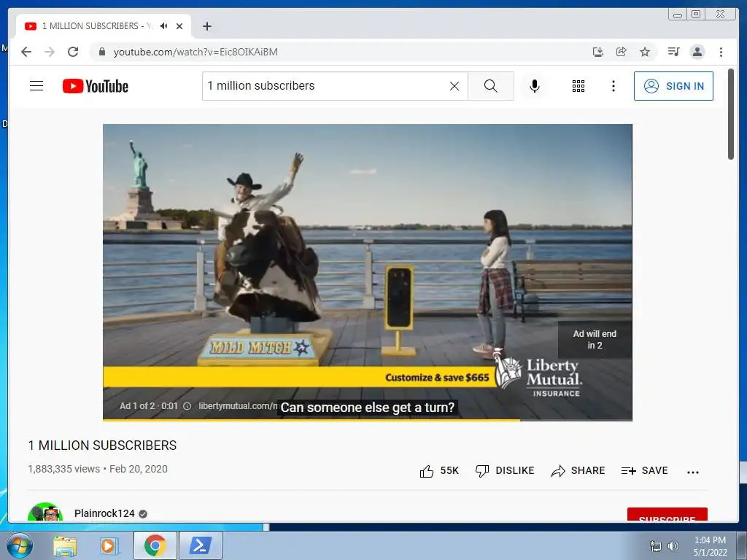Open the YouTube hamburger guide menu
Image resolution: width=747 pixels, height=560 pixels.
[36, 86]
